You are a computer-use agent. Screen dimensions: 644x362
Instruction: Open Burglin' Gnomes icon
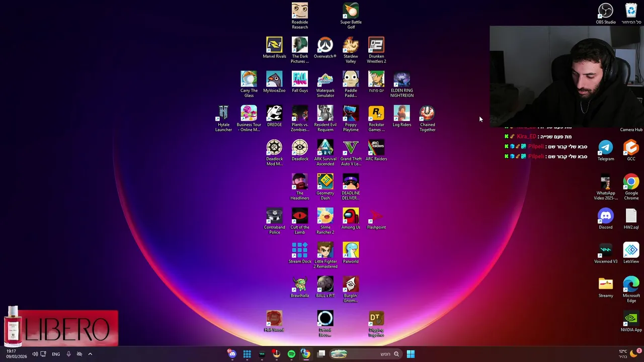(x=351, y=289)
